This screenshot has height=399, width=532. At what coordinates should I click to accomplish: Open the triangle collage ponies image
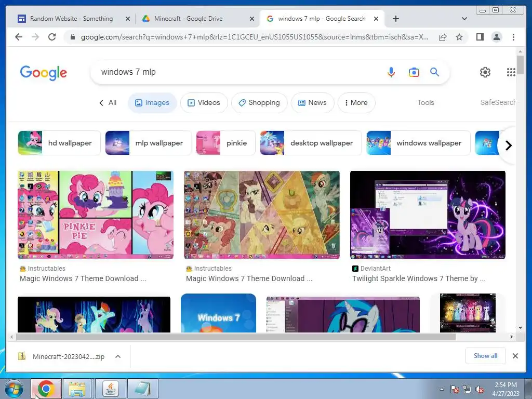[262, 215]
